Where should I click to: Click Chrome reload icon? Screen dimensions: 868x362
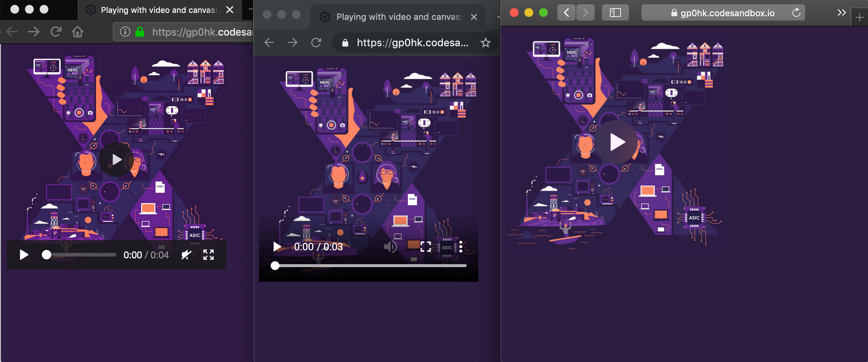click(x=316, y=43)
